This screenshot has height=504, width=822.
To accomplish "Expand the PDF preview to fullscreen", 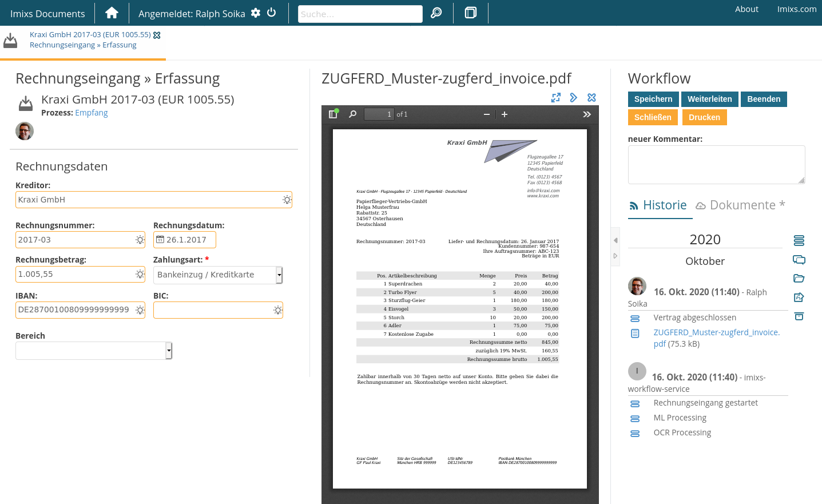I will [x=556, y=98].
